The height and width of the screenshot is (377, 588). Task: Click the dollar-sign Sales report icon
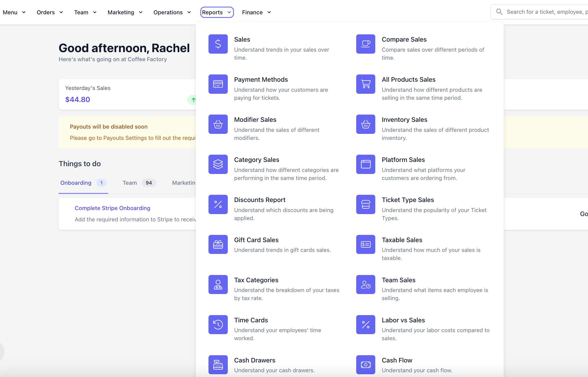click(218, 44)
